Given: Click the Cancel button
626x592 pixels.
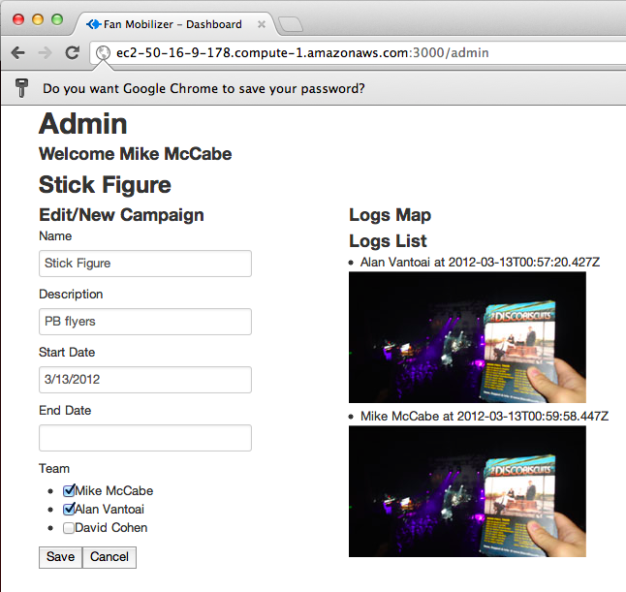Looking at the screenshot, I should pos(109,557).
